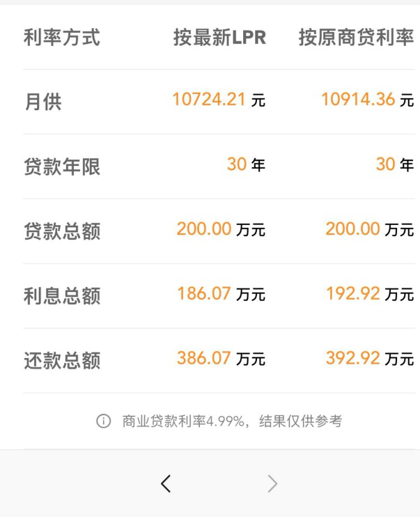Image resolution: width=420 pixels, height=517 pixels.
Task: Click the 200.00 万元 value under 按最新LPR
Action: click(221, 230)
